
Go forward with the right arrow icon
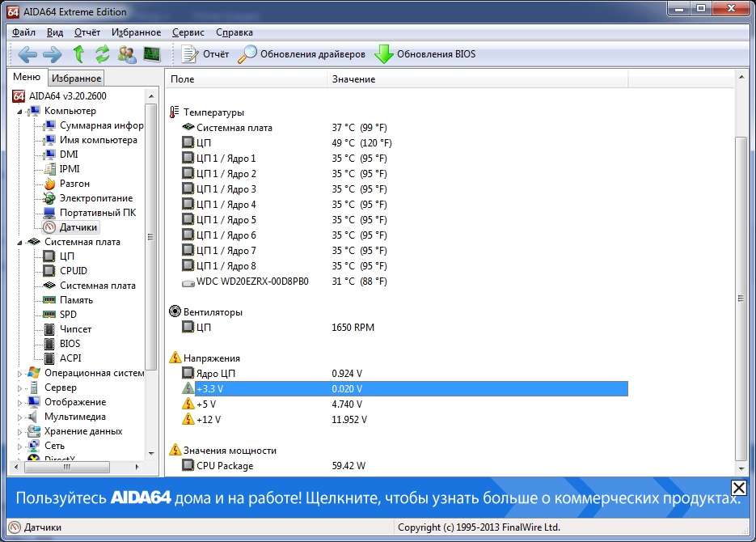(x=52, y=54)
